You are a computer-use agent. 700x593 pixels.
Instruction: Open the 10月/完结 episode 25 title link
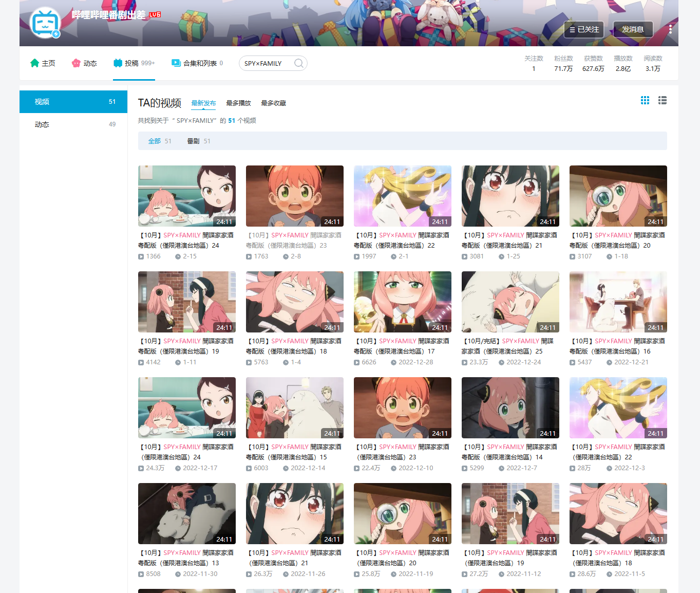(x=510, y=346)
